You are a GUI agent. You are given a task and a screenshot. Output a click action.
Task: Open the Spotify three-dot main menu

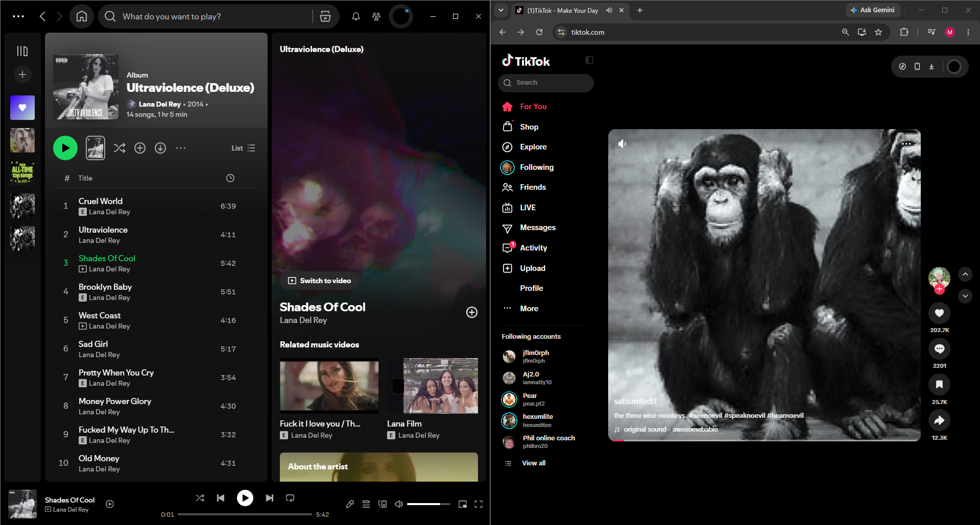coord(18,16)
